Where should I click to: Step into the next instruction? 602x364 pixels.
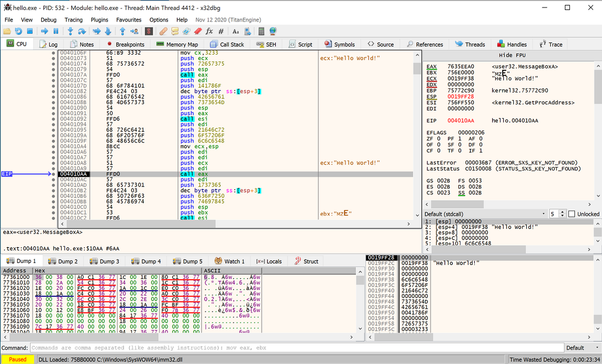[x=71, y=31]
